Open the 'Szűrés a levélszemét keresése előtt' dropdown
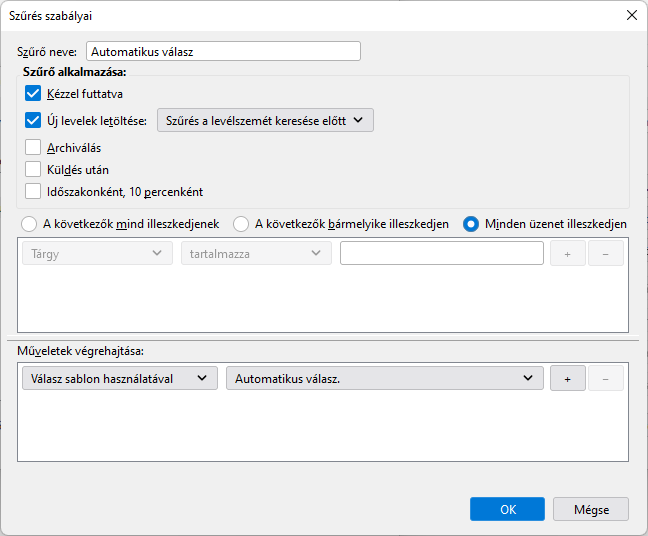The image size is (648, 536). coord(265,121)
